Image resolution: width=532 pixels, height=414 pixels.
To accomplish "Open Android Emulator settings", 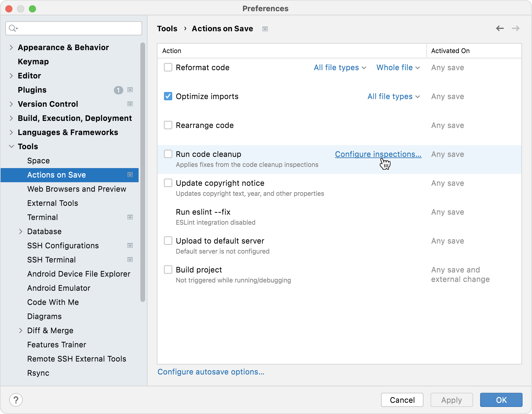I will [x=59, y=288].
